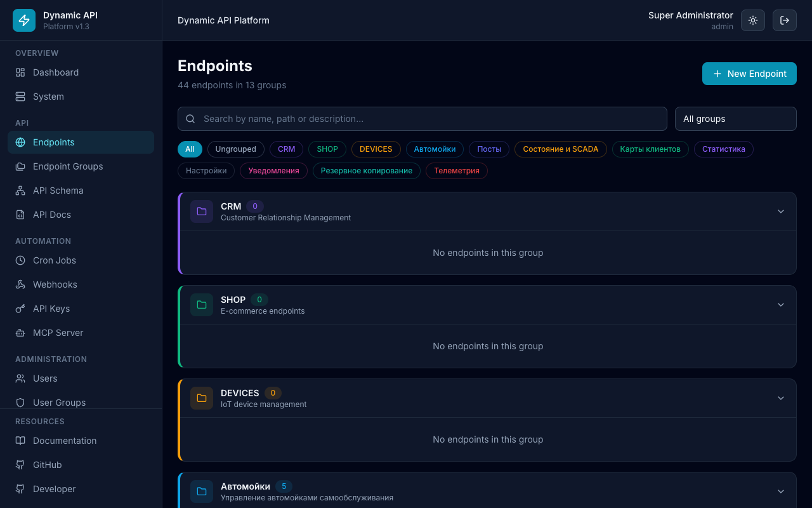Click the User Groups shield icon
This screenshot has width=812, height=508.
click(x=20, y=403)
